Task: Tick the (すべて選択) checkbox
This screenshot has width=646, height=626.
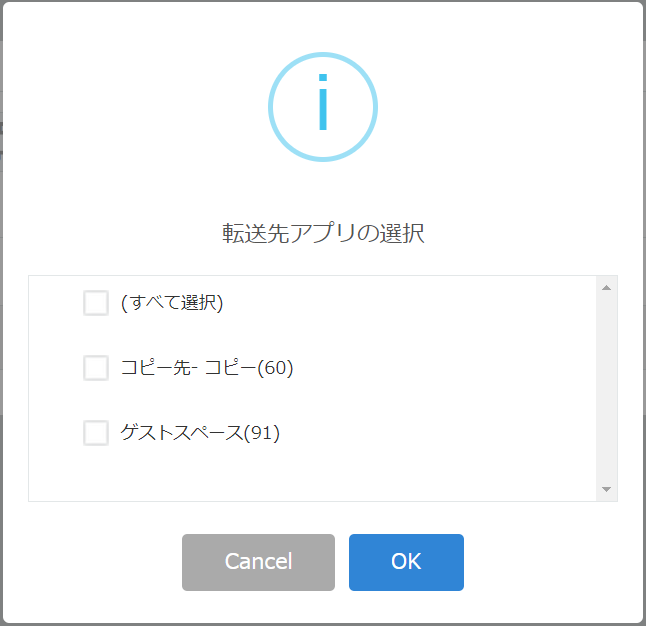Action: (96, 303)
